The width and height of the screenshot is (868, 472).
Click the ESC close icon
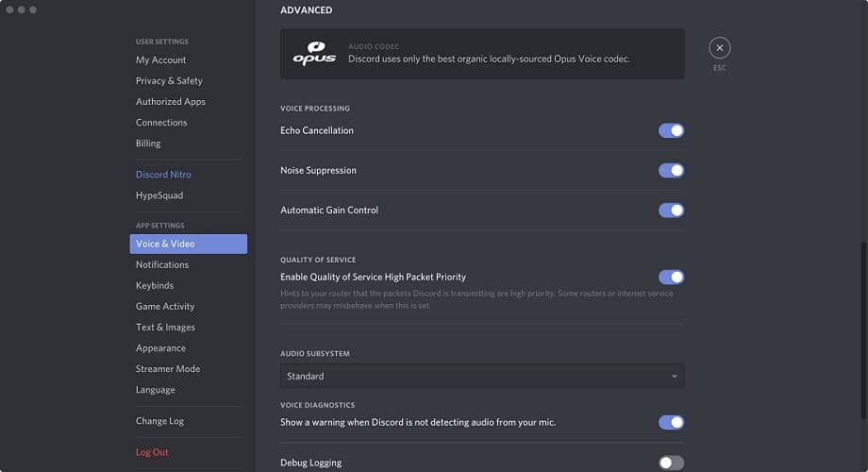pos(719,47)
